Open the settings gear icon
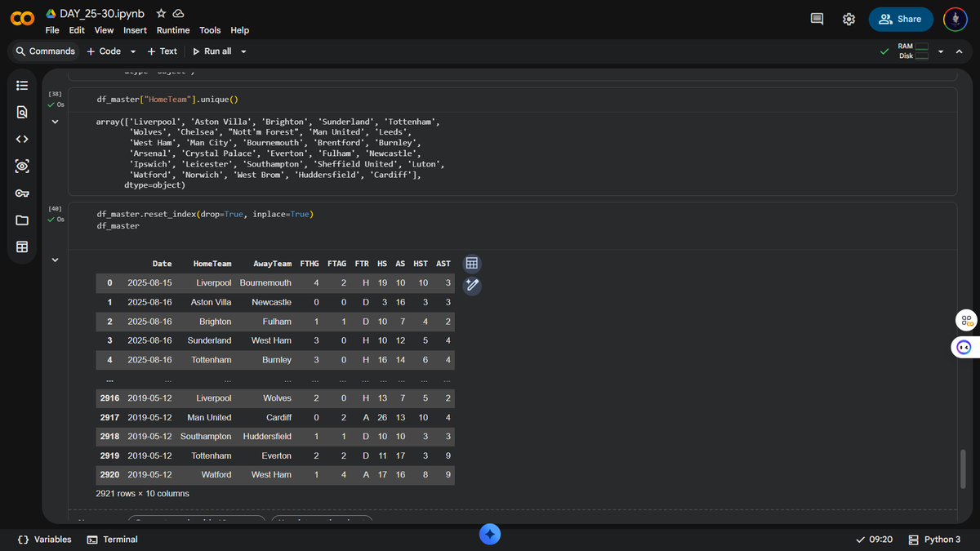 click(849, 19)
